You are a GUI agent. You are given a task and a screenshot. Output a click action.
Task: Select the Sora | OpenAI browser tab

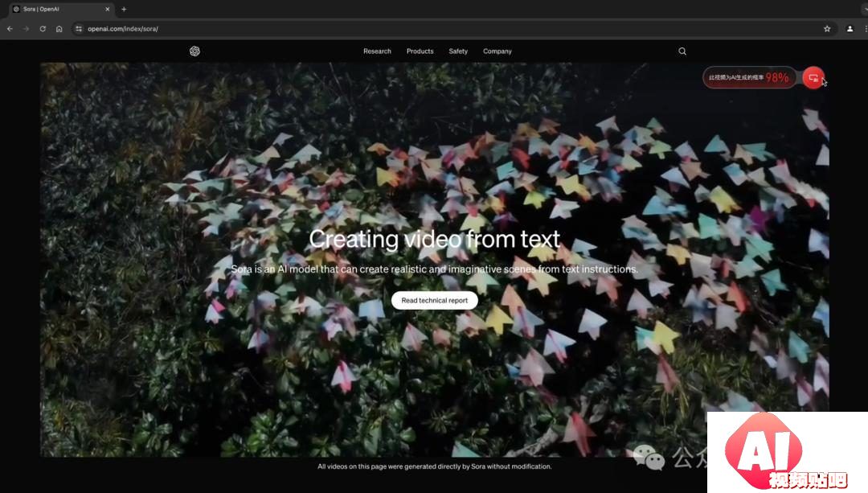[x=61, y=10]
